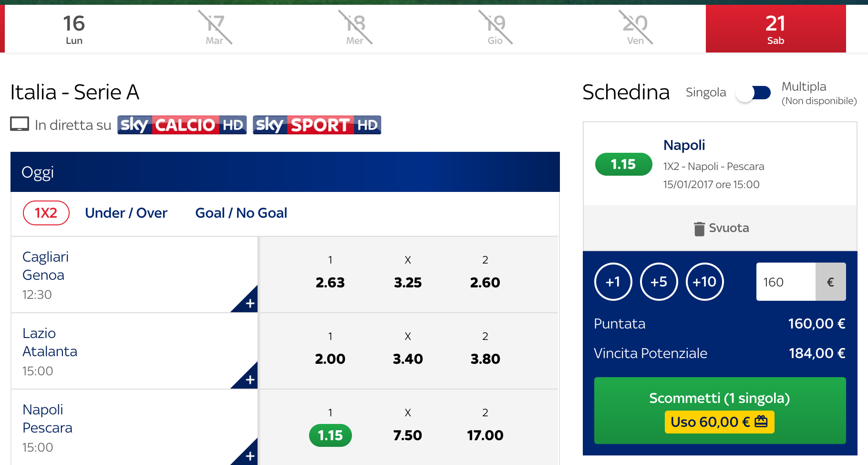Select the 3.25 draw odds for Cagliari - Genoa

(408, 283)
